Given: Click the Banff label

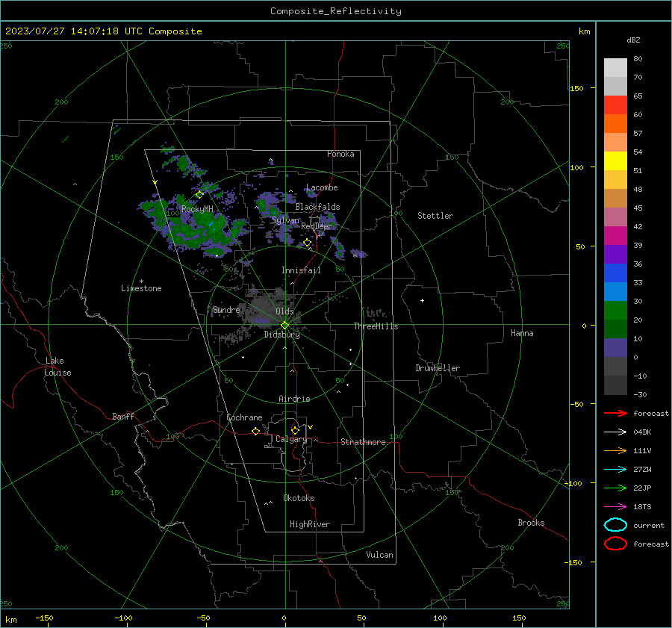Looking at the screenshot, I should (x=123, y=416).
